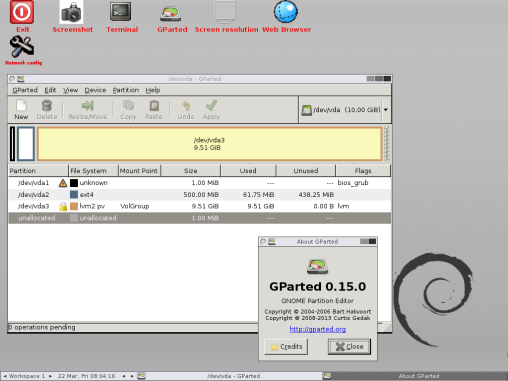
Task: Open the View menu
Action: click(x=70, y=90)
